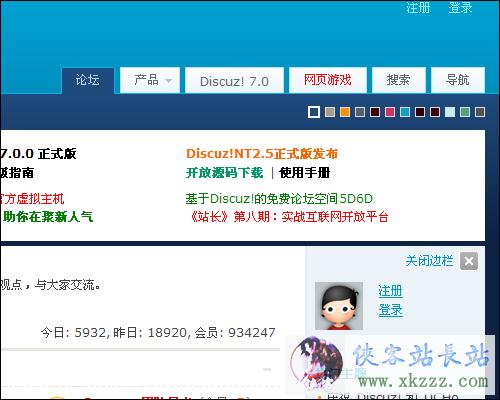Select the olive-brown theme swatch

pyautogui.click(x=480, y=112)
